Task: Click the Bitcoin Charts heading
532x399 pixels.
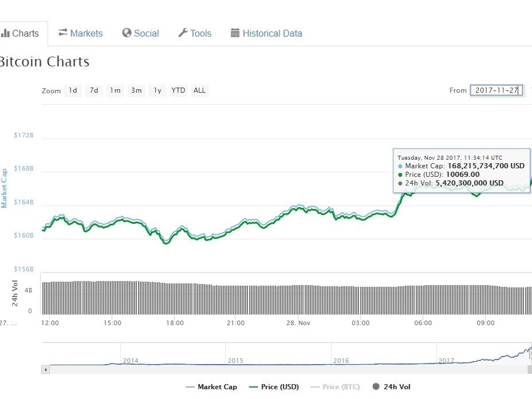Action: tap(45, 61)
